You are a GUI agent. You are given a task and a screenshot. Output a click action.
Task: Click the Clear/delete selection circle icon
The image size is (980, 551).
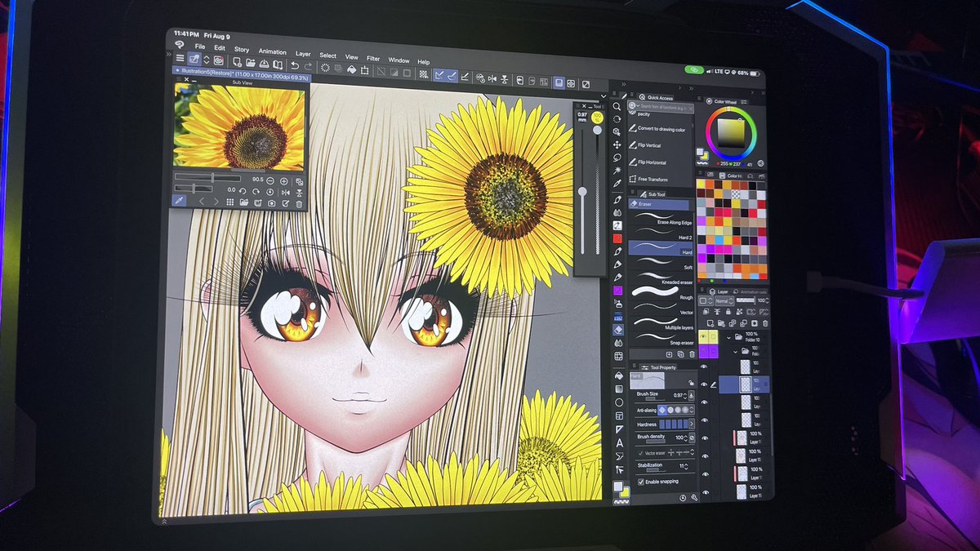pyautogui.click(x=326, y=68)
